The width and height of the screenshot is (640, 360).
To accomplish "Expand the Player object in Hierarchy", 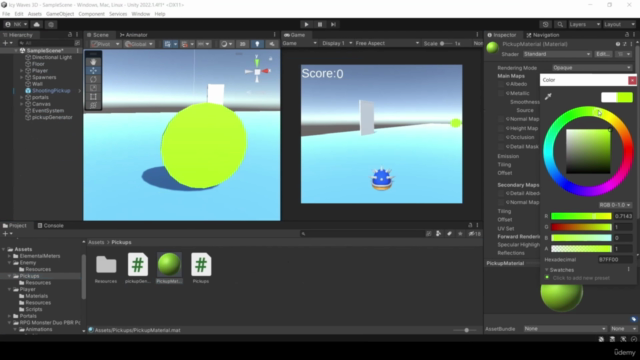I will (x=22, y=71).
